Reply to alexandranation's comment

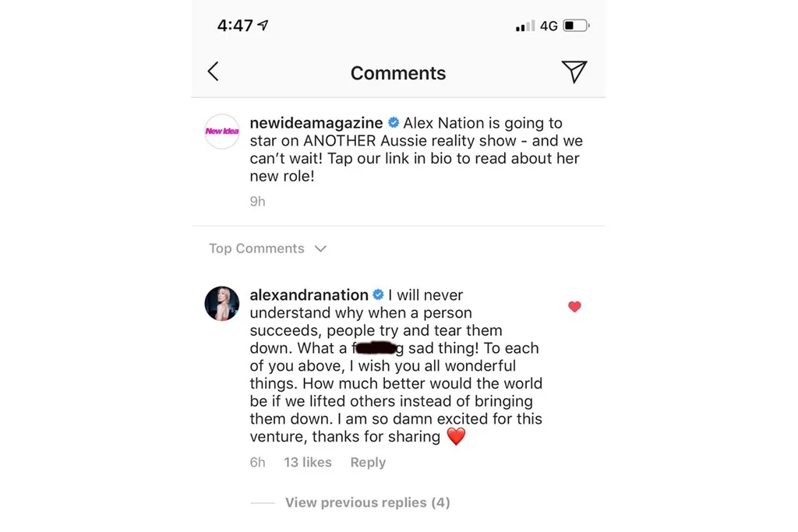(x=368, y=462)
